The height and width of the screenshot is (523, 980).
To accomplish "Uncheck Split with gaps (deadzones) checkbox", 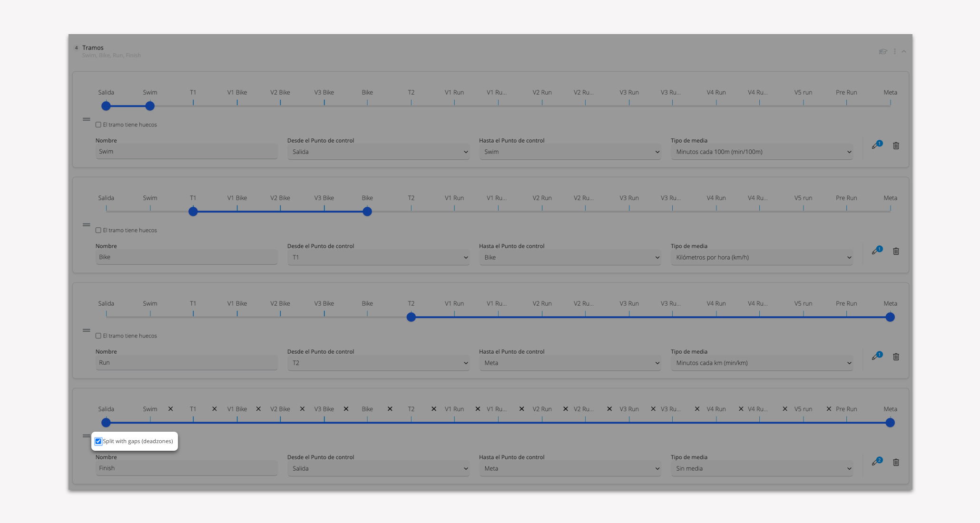I will pos(98,441).
